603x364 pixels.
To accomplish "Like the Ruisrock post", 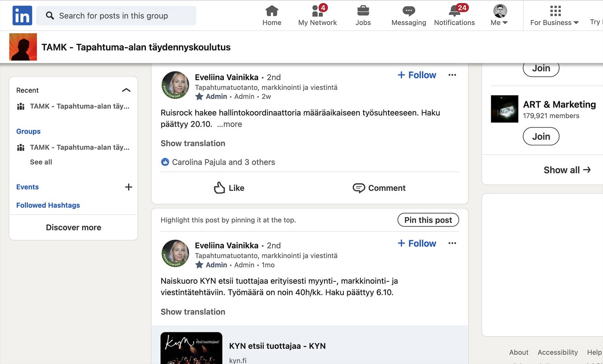I will click(229, 188).
